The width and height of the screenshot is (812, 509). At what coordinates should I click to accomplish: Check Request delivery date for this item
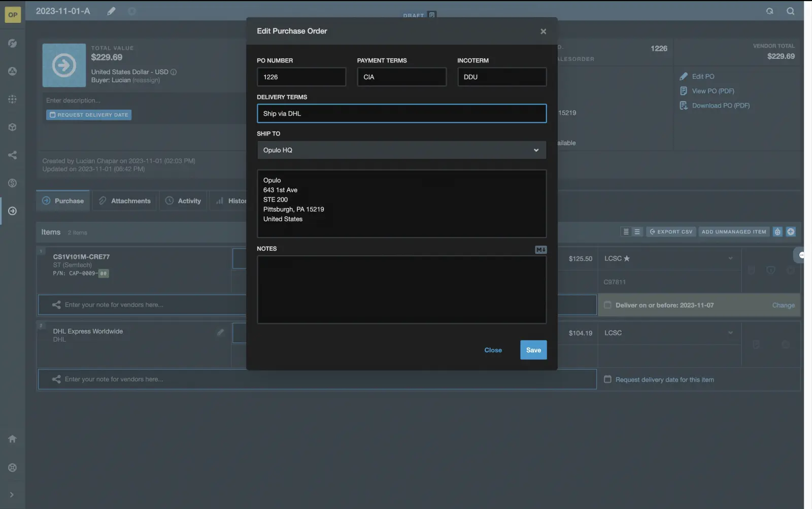(607, 380)
